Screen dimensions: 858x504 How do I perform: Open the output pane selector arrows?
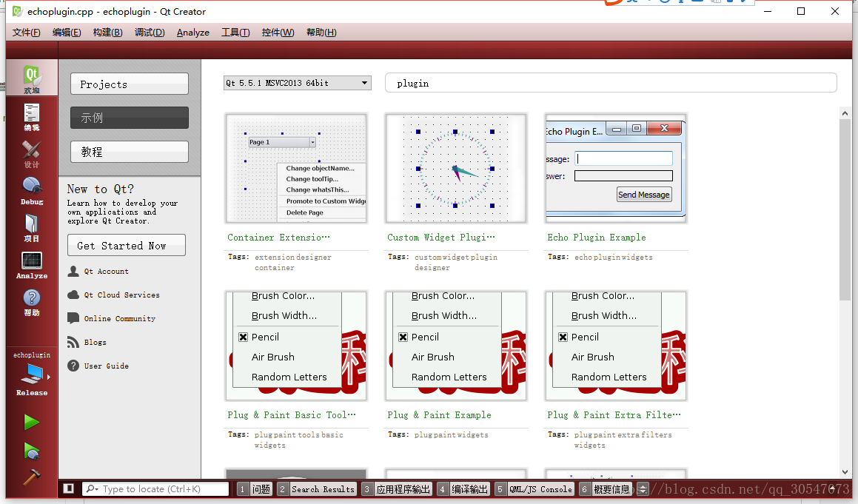643,489
